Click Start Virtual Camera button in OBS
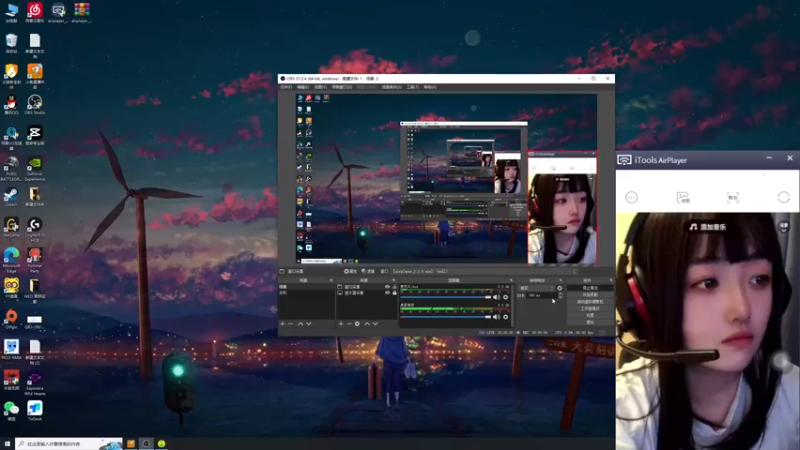Screen dimensions: 800x450 pyautogui.click(x=590, y=302)
